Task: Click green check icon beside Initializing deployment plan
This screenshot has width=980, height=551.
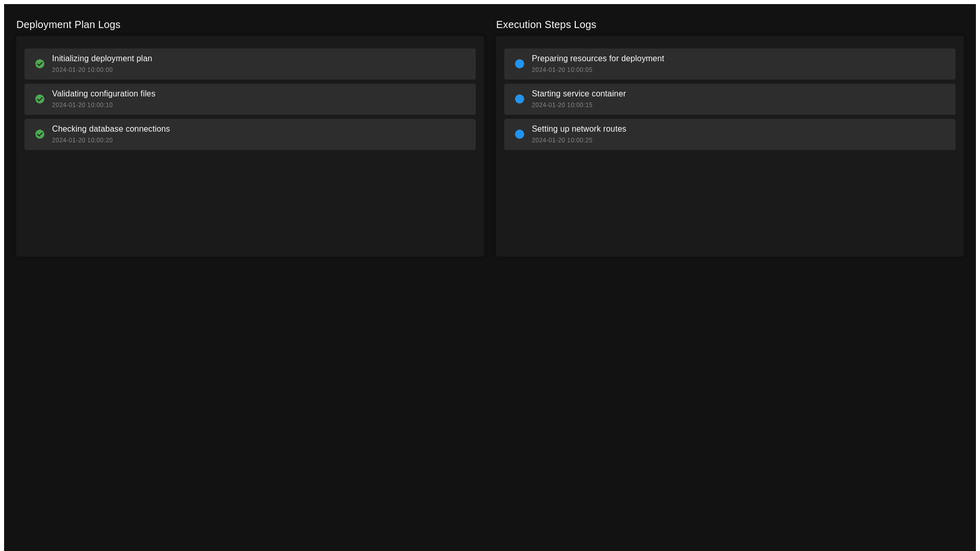Action: point(40,64)
